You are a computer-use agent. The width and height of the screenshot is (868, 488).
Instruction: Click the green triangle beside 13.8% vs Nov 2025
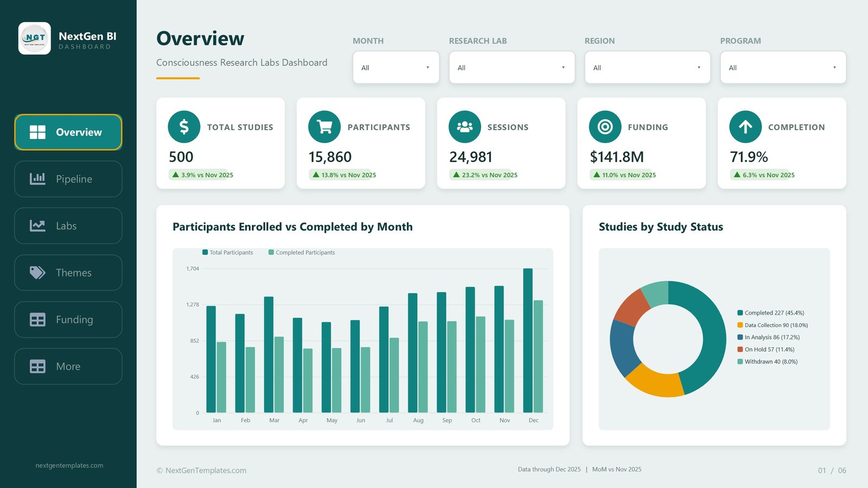[x=316, y=175]
